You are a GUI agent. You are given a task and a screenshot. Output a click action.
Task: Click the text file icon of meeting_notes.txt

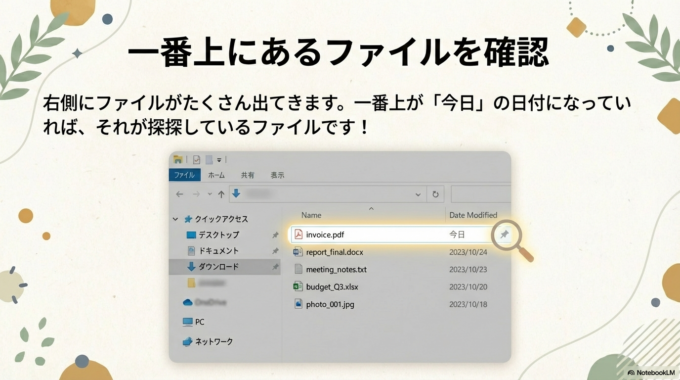point(298,269)
